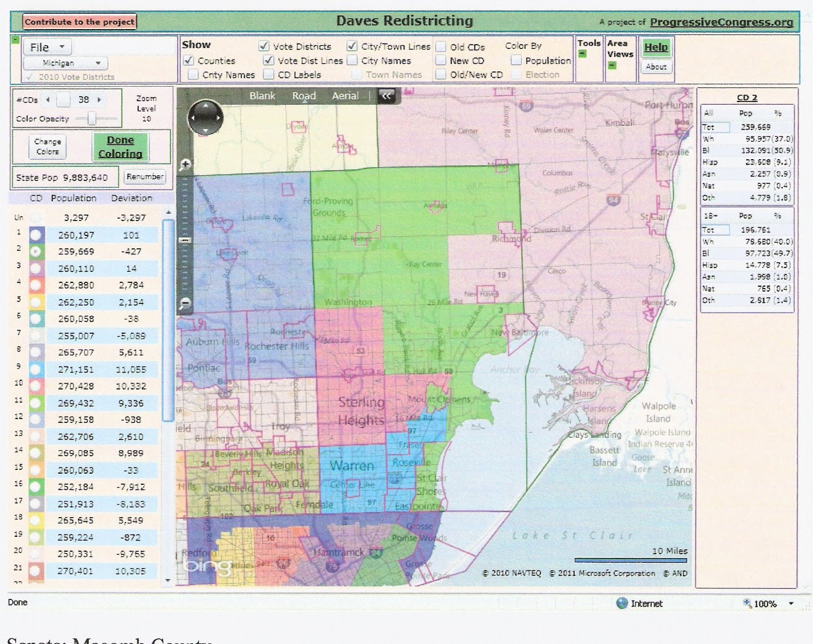Collapse the Tools panel green button

pos(582,54)
